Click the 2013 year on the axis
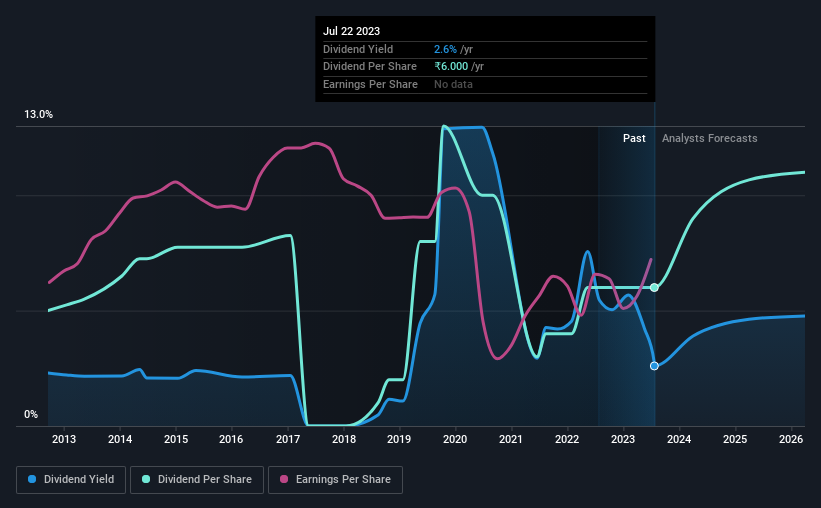Screen dimensions: 821x508 tap(64, 439)
